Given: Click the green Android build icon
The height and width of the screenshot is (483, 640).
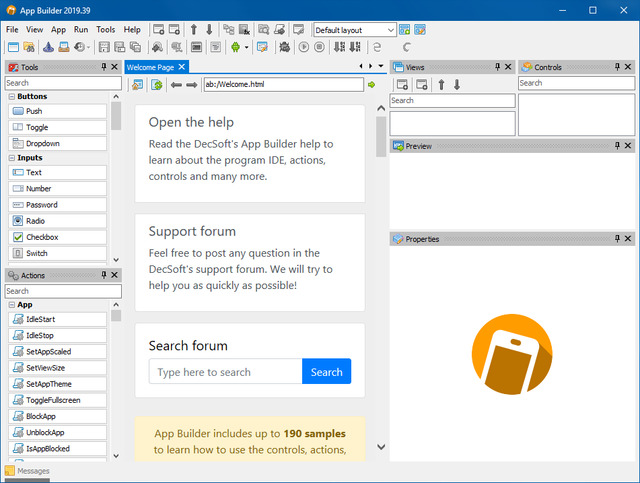Looking at the screenshot, I should (235, 46).
